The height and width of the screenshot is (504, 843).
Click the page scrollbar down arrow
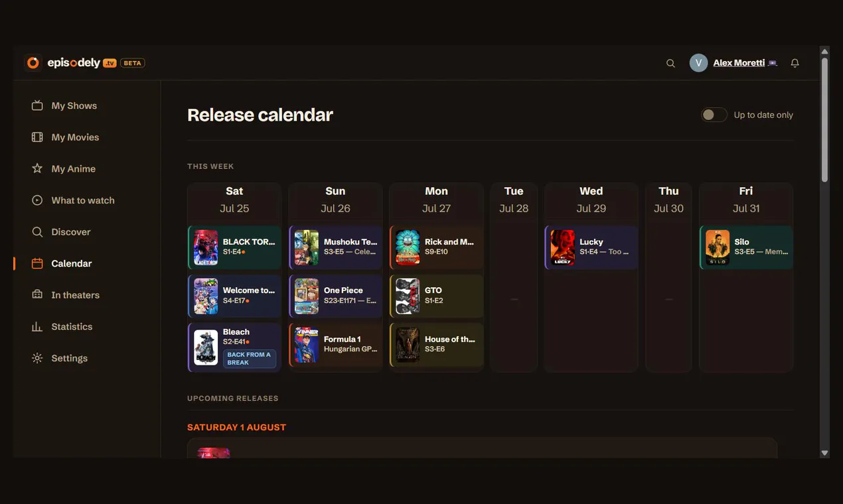[824, 453]
